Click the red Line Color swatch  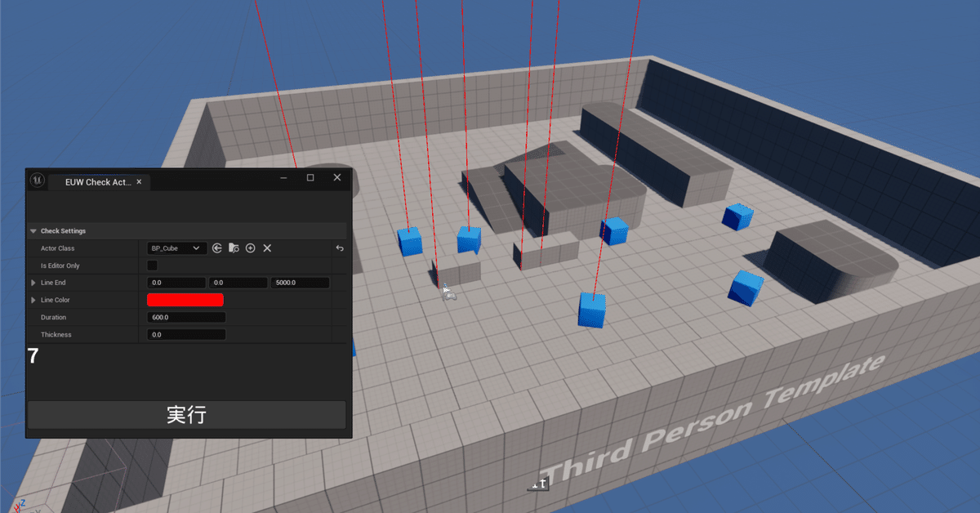click(x=185, y=300)
